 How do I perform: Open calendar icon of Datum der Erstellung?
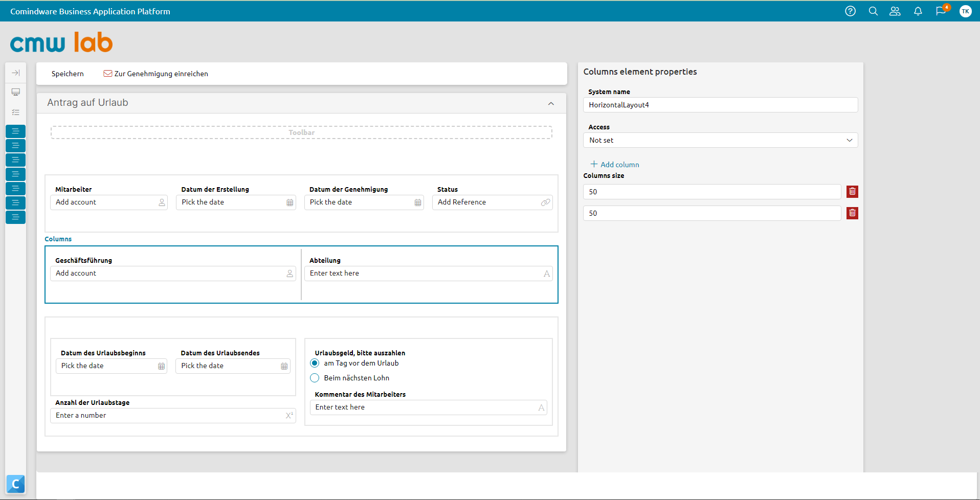(x=290, y=202)
